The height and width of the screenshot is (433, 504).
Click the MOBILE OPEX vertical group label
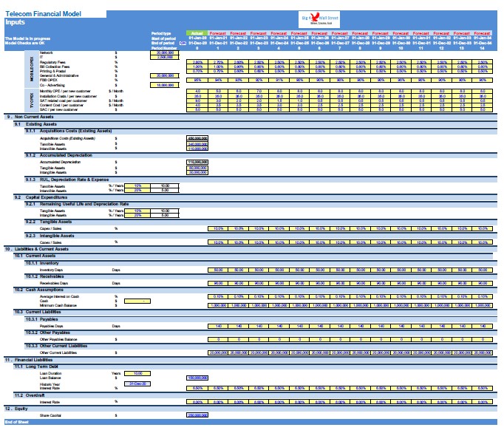[32, 69]
